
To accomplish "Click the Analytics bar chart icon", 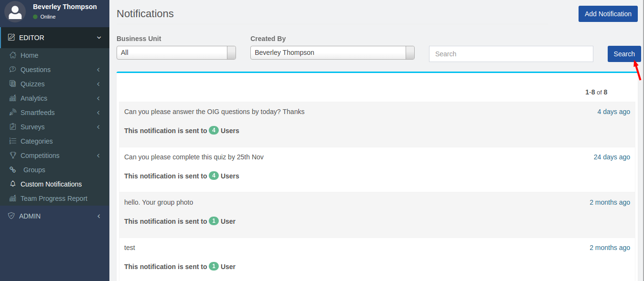I will point(13,98).
